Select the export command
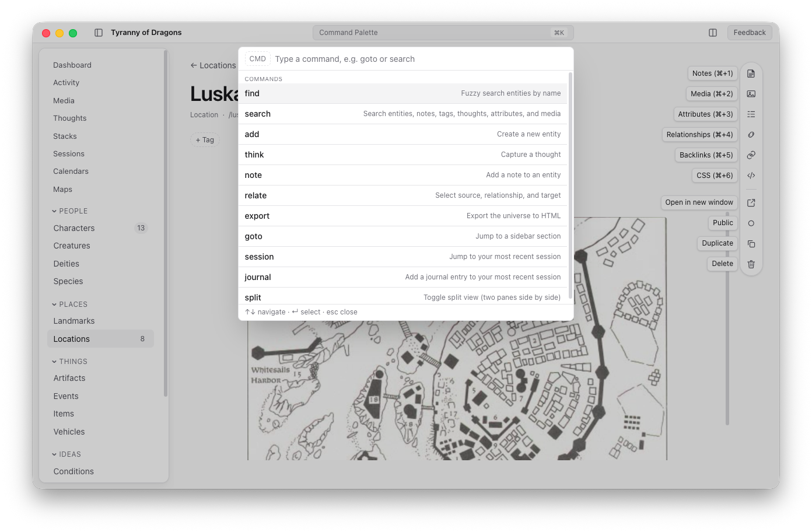 point(402,216)
